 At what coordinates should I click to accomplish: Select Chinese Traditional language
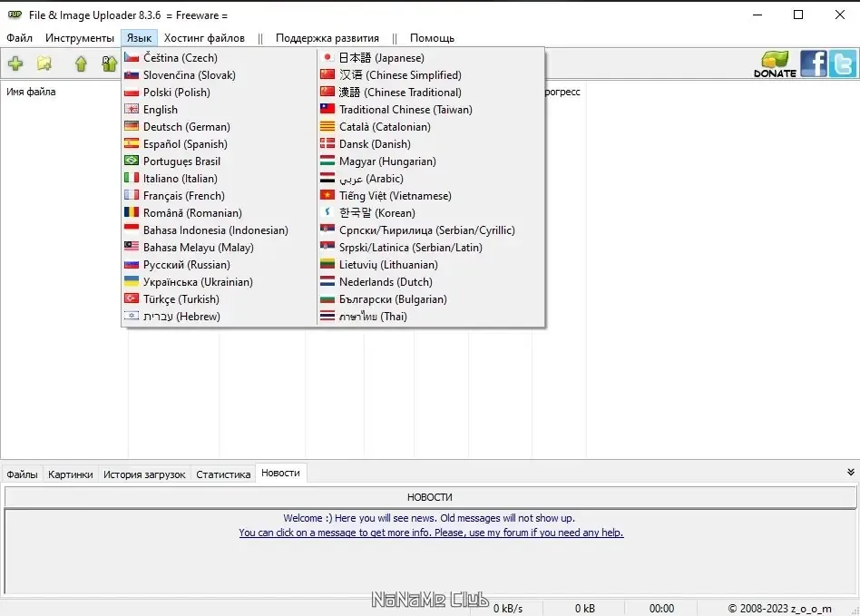[431, 93]
